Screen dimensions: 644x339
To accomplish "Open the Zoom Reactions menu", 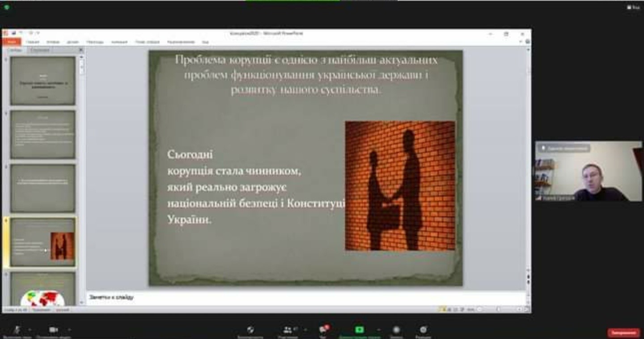I will (423, 331).
